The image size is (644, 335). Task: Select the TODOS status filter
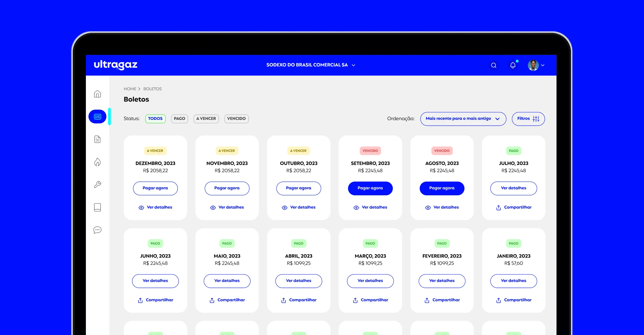tap(155, 119)
